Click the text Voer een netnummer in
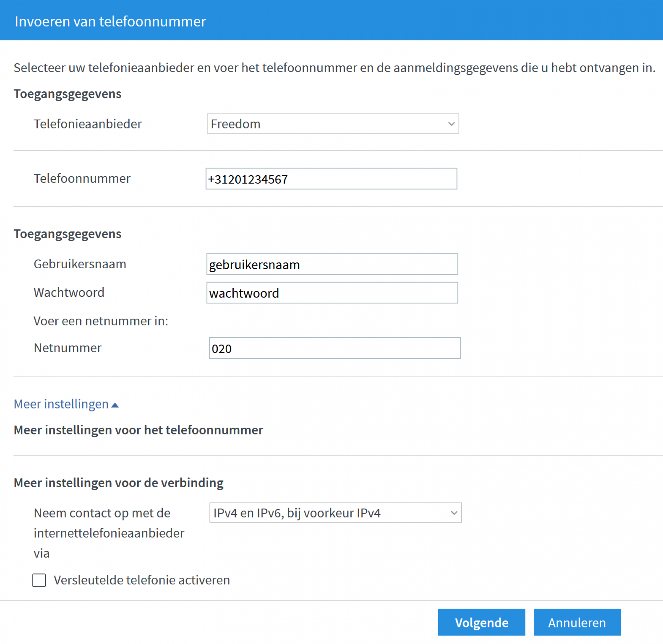663x644 pixels. click(100, 321)
